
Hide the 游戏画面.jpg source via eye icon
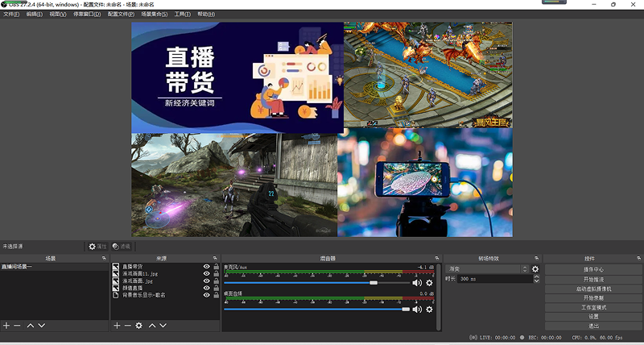coord(207,281)
